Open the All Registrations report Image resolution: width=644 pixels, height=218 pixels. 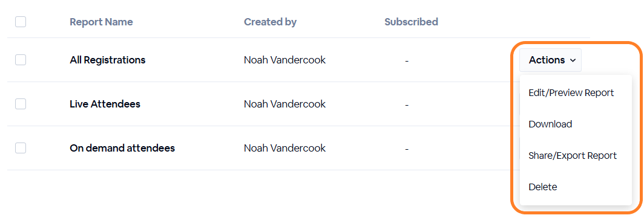(x=108, y=60)
